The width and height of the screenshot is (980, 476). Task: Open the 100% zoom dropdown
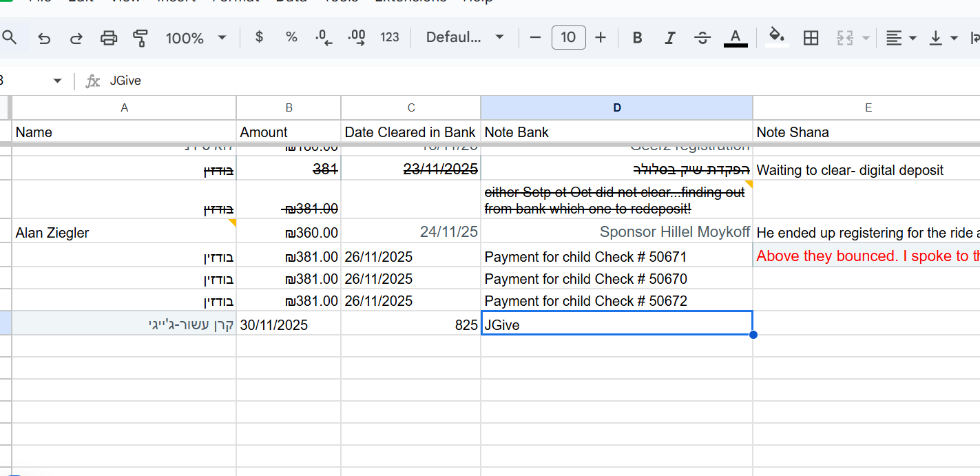(x=196, y=38)
